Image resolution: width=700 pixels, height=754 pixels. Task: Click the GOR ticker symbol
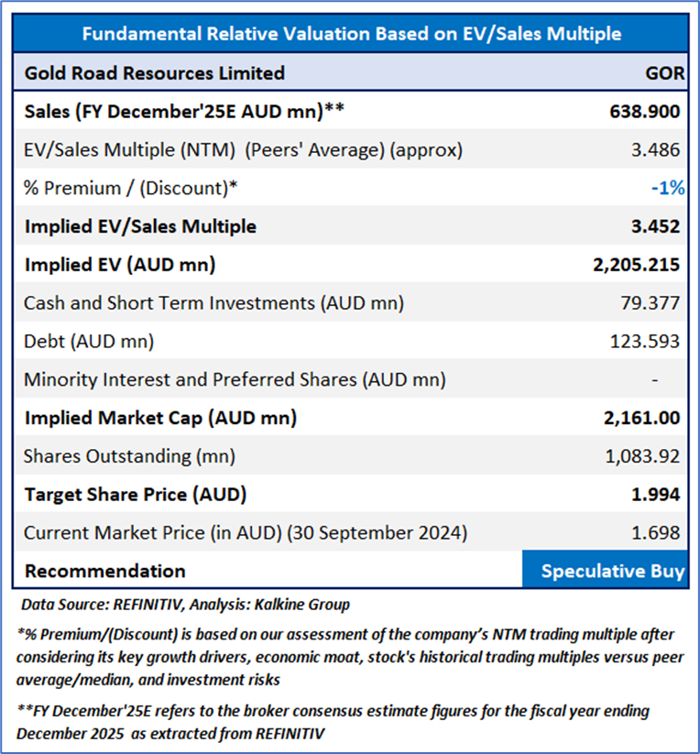662,73
